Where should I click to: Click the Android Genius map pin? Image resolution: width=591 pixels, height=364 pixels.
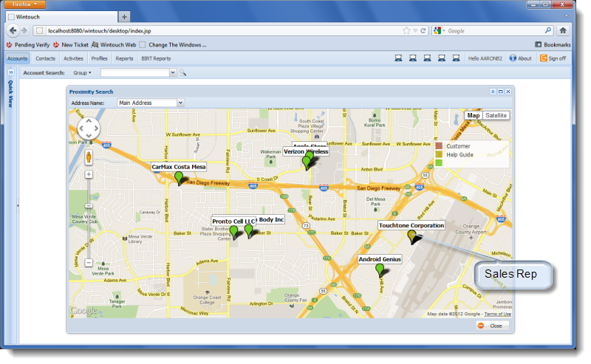point(380,270)
